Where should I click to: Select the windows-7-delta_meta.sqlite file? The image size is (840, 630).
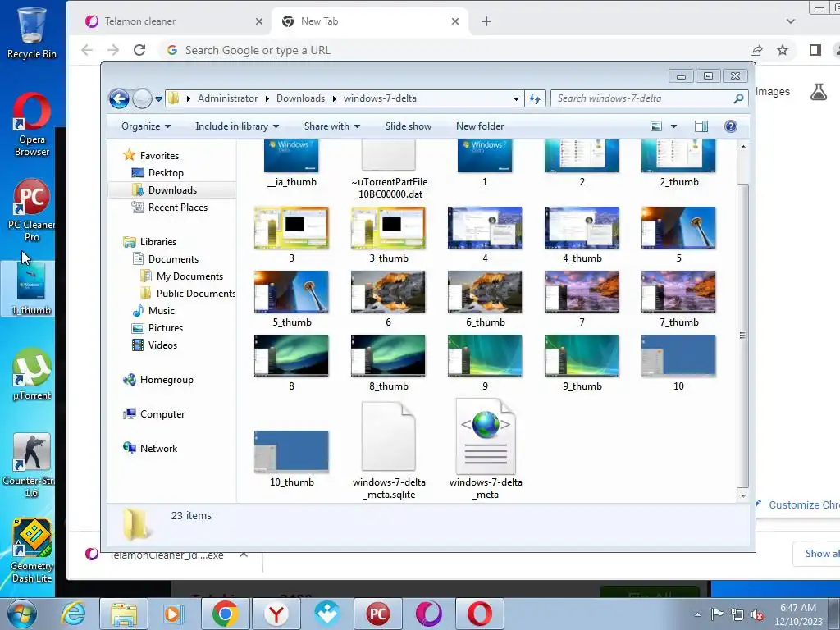pyautogui.click(x=389, y=450)
